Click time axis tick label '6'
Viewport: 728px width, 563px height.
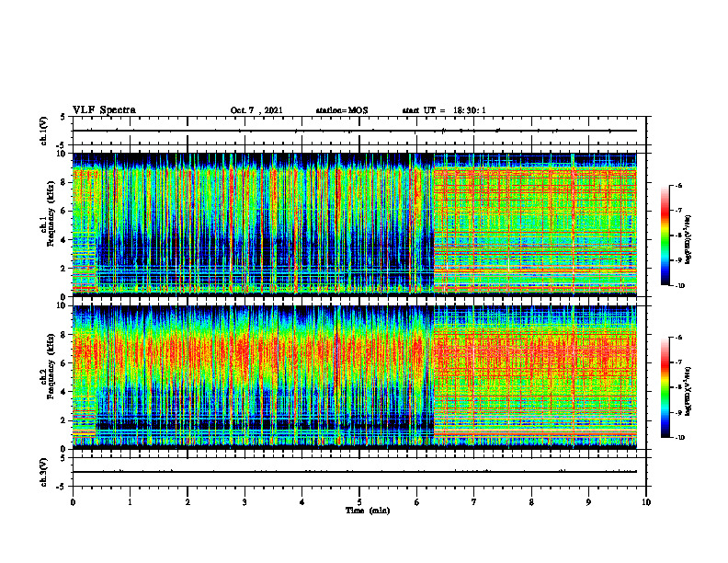coord(417,502)
